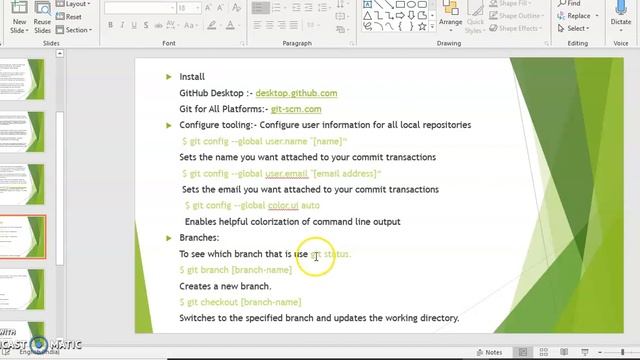
Task: Toggle Strikethrough formatting
Action: (158, 25)
